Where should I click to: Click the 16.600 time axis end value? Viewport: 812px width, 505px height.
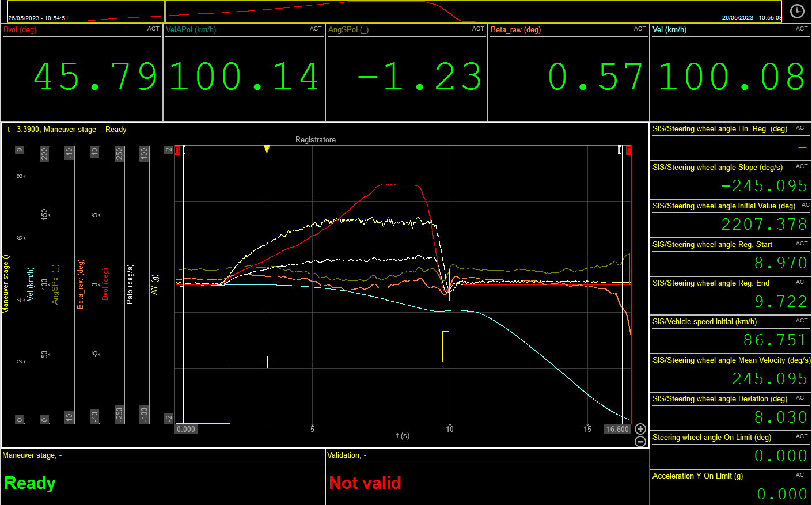[617, 429]
